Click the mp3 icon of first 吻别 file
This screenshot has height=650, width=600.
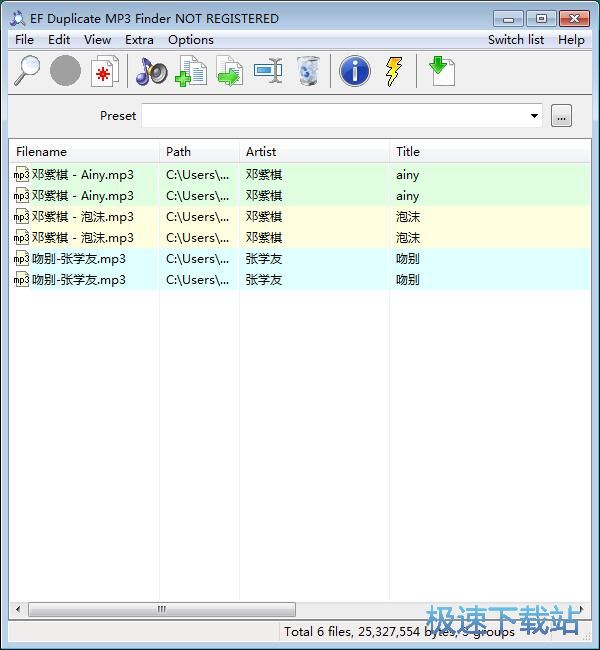21,259
